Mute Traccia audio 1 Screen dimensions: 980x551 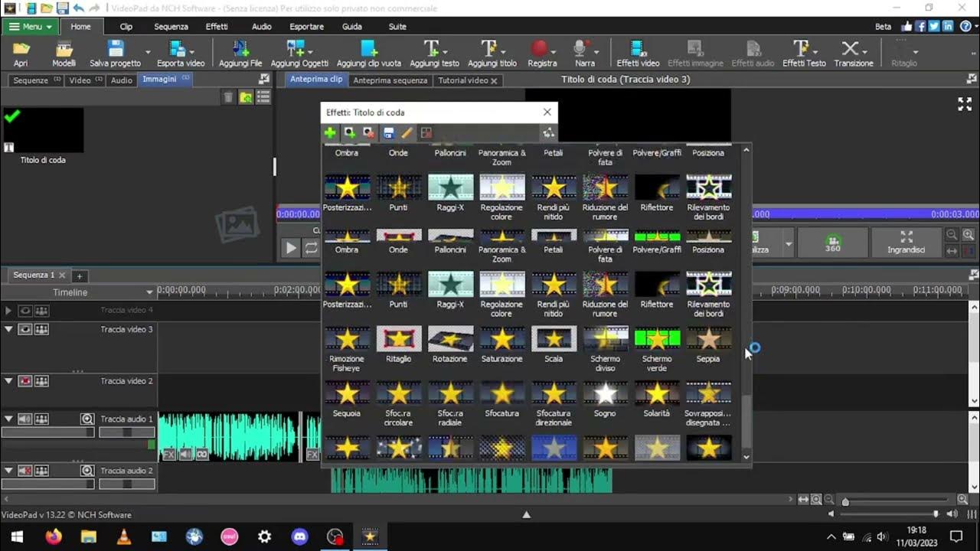[25, 419]
